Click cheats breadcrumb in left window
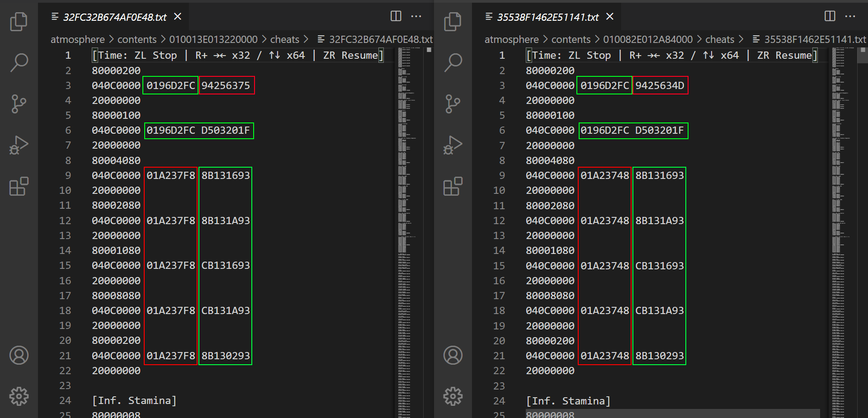The width and height of the screenshot is (868, 418). click(284, 39)
